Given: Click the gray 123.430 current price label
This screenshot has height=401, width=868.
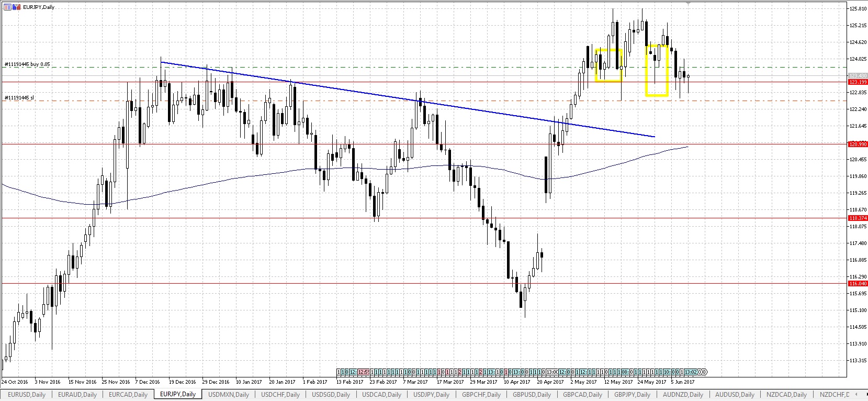Looking at the screenshot, I should click(x=858, y=76).
